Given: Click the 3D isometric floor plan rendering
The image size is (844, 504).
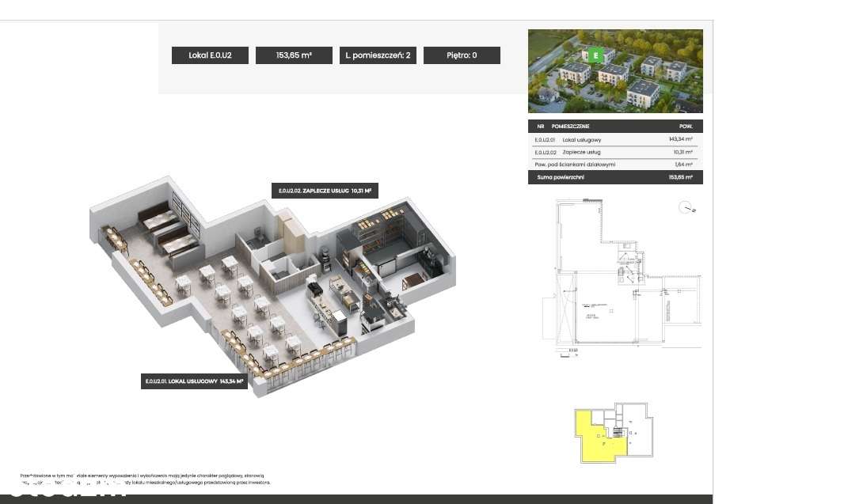Looking at the screenshot, I should click(272, 286).
